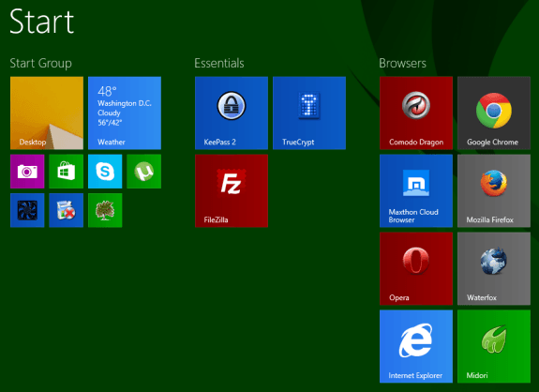Screen dimensions: 539x392
Task: Launch the Camera app tile
Action: tap(27, 172)
